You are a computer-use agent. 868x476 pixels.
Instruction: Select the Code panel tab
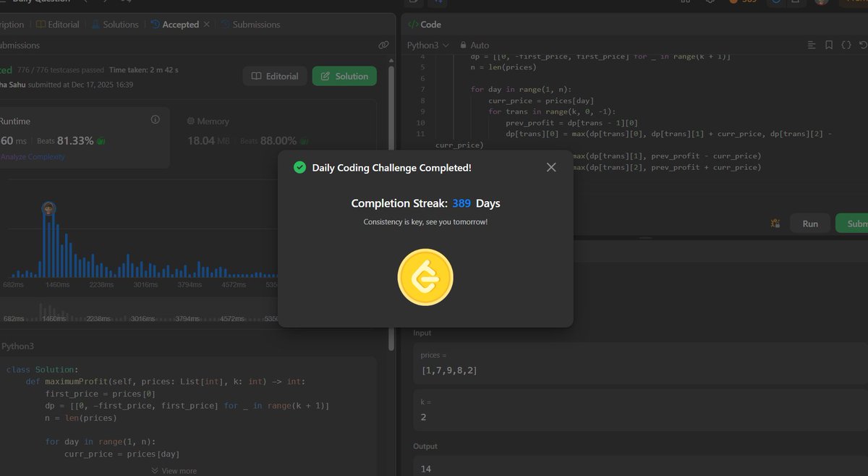click(x=425, y=24)
